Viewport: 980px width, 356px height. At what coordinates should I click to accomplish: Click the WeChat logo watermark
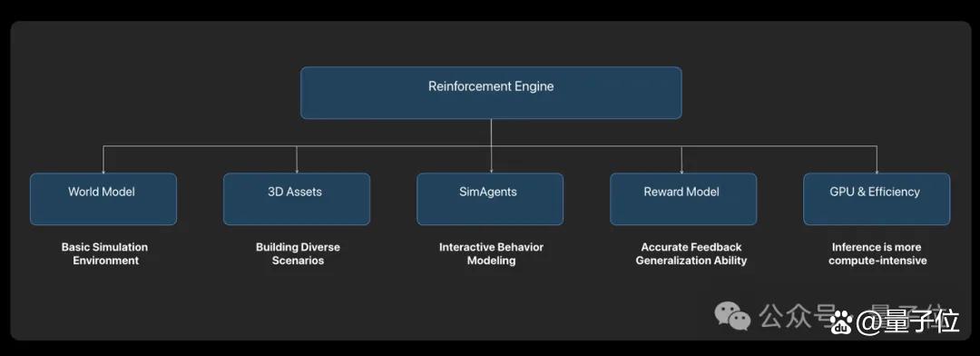point(732,317)
